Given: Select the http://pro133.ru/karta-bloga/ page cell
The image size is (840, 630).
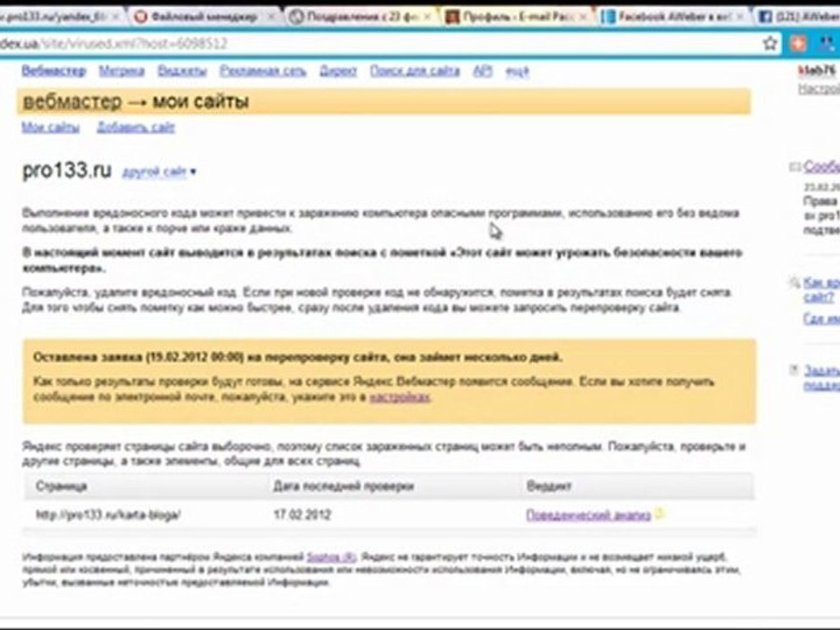Looking at the screenshot, I should [108, 514].
